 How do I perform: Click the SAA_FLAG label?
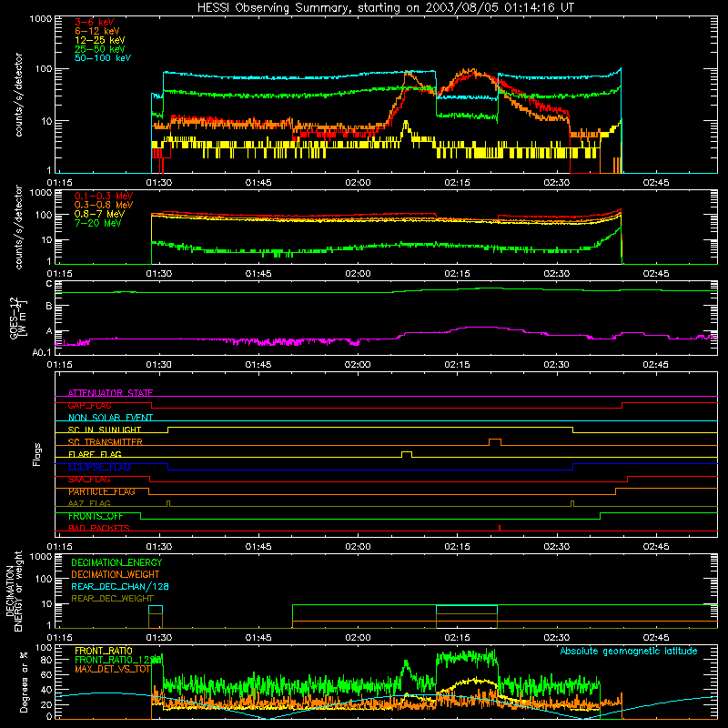coord(89,480)
